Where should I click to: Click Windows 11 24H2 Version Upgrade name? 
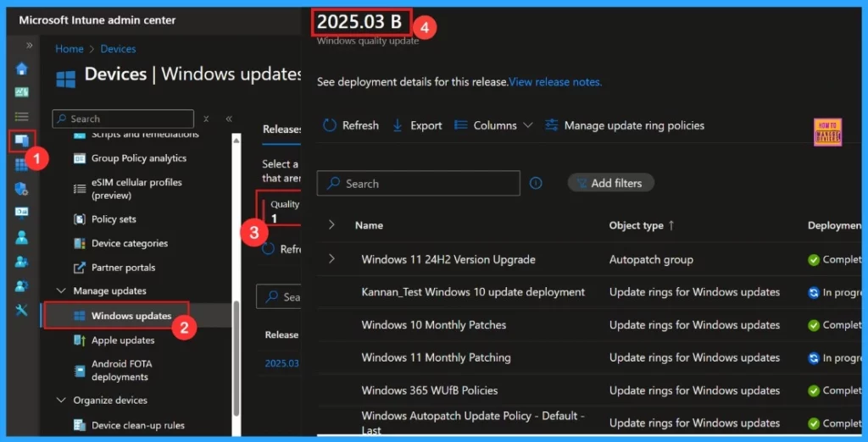[448, 259]
